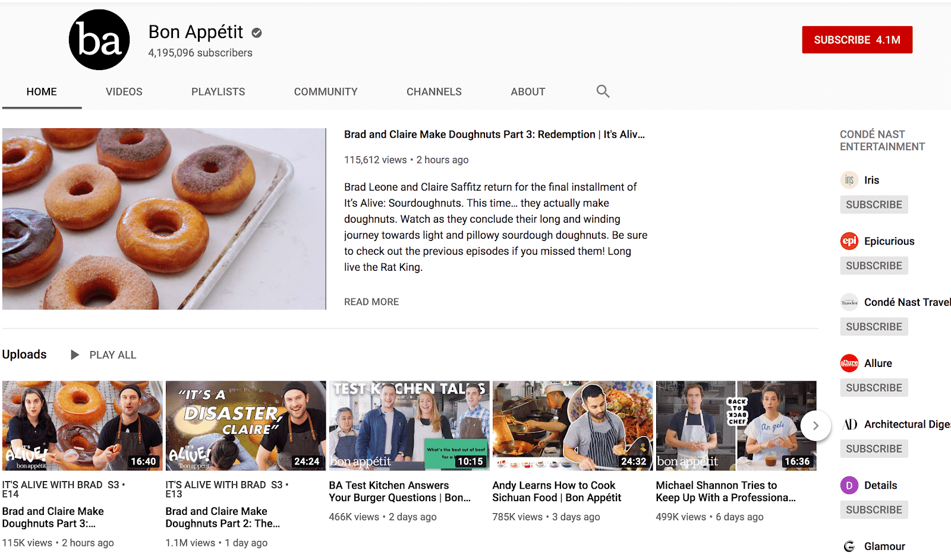
Task: Subscribe to the Details channel
Action: (874, 510)
